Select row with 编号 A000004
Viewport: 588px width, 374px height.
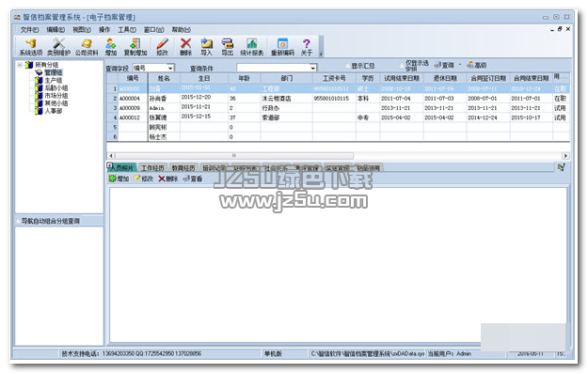coord(338,98)
